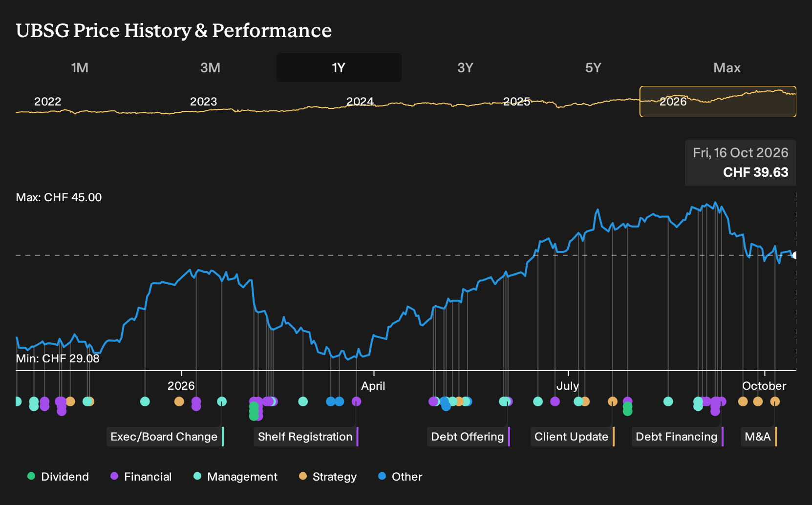The height and width of the screenshot is (505, 812).
Task: Open the Client Update event label
Action: (573, 437)
